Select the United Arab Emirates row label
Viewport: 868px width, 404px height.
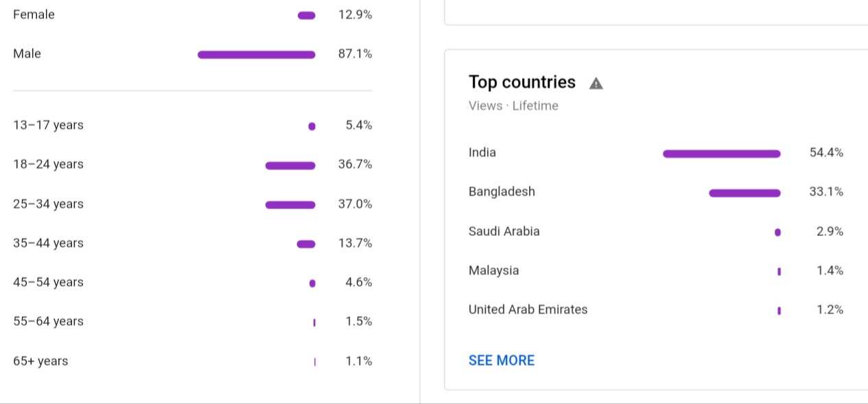coord(528,309)
